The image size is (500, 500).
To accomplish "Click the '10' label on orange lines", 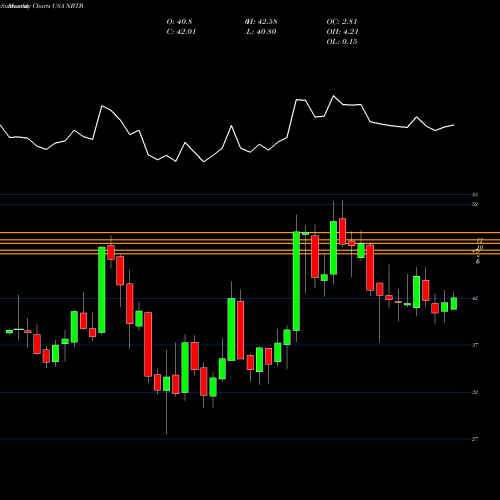I will point(480,247).
